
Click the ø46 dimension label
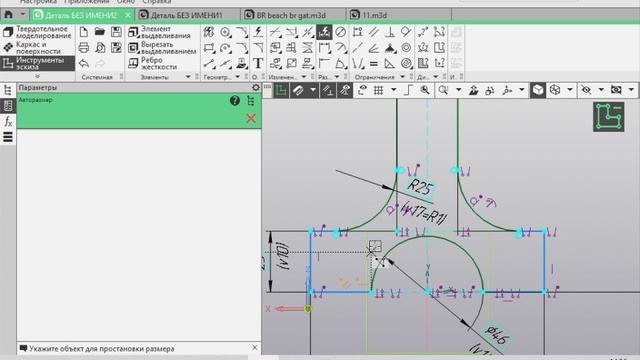[497, 336]
